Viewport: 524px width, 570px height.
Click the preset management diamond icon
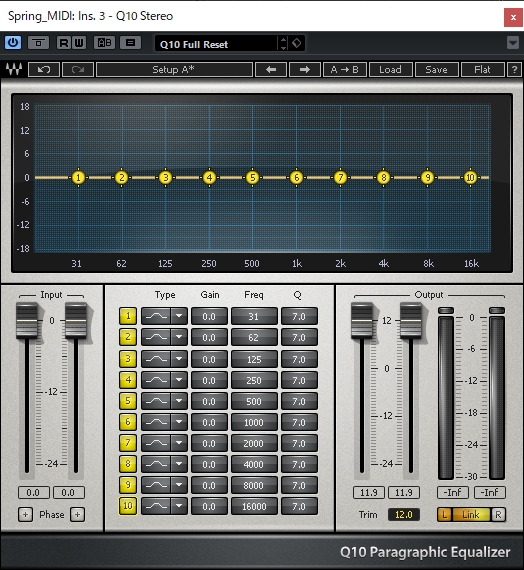point(297,43)
